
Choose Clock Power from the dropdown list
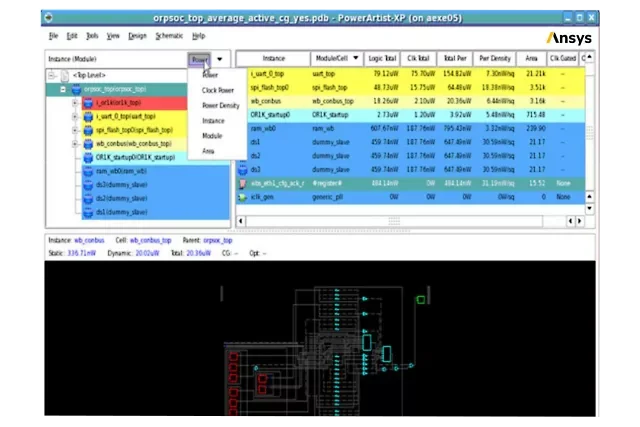(218, 90)
